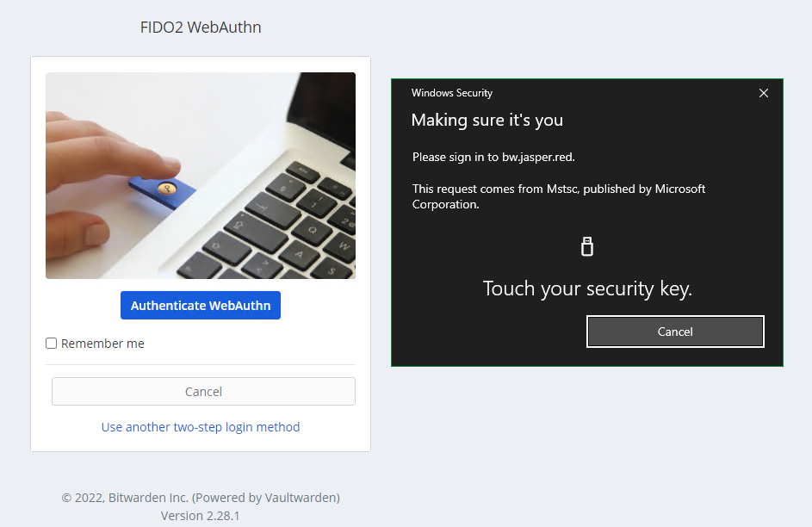The height and width of the screenshot is (527, 812).
Task: Click the Authenticate WebAuthn button
Action: (x=201, y=306)
